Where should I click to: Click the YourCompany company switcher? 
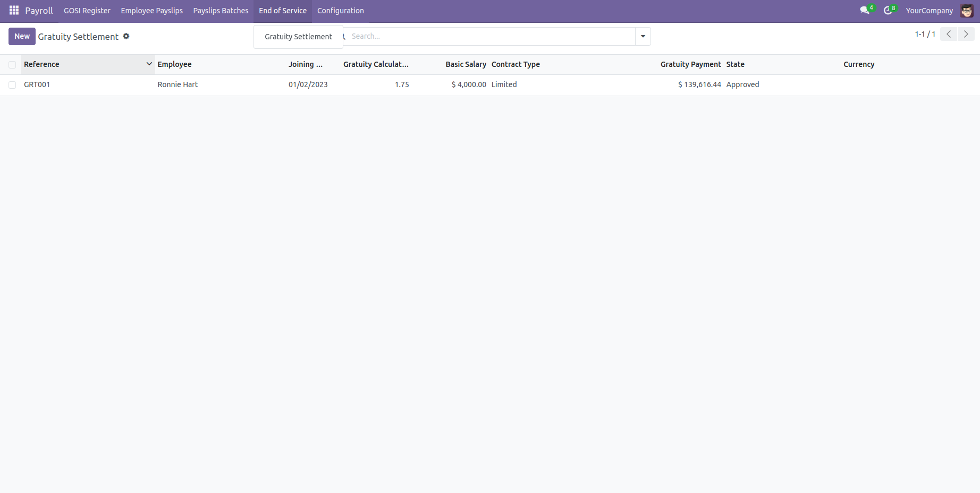tap(929, 11)
